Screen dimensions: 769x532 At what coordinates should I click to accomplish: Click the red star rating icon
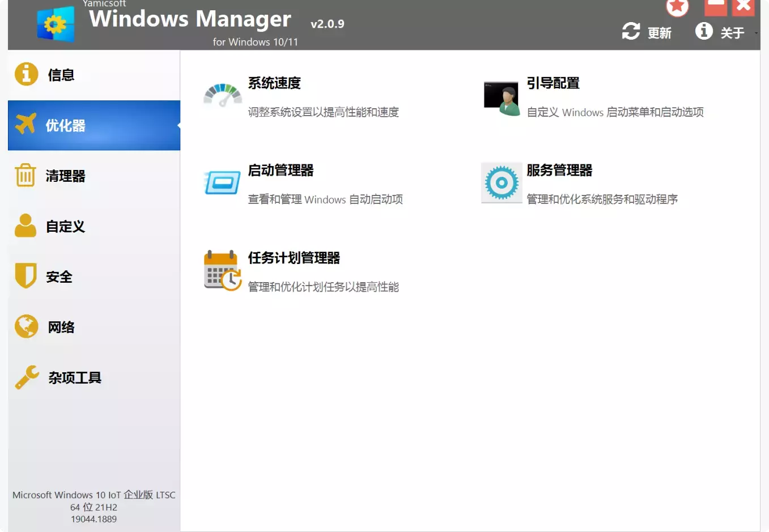[677, 6]
